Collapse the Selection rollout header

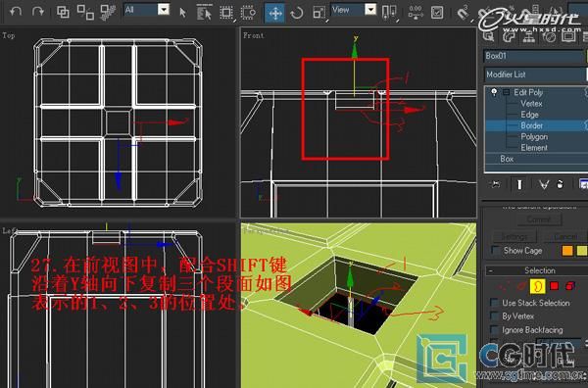[537, 270]
